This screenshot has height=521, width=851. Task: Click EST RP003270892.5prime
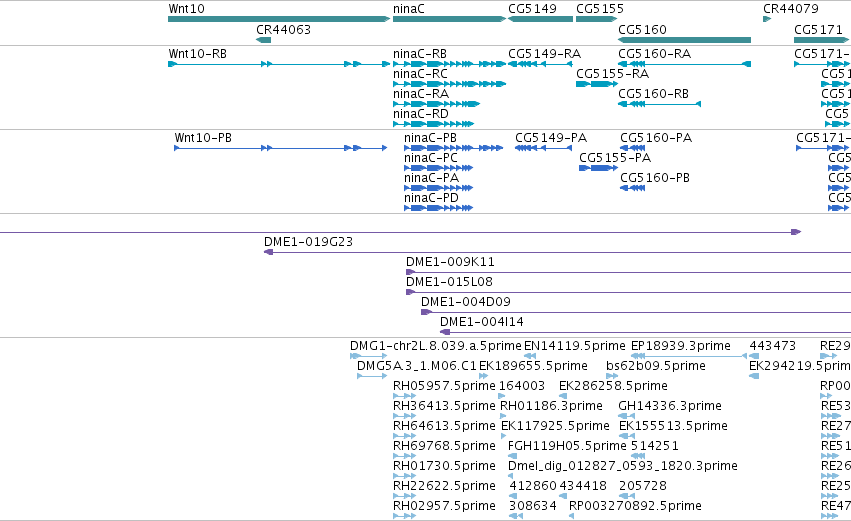click(x=571, y=516)
